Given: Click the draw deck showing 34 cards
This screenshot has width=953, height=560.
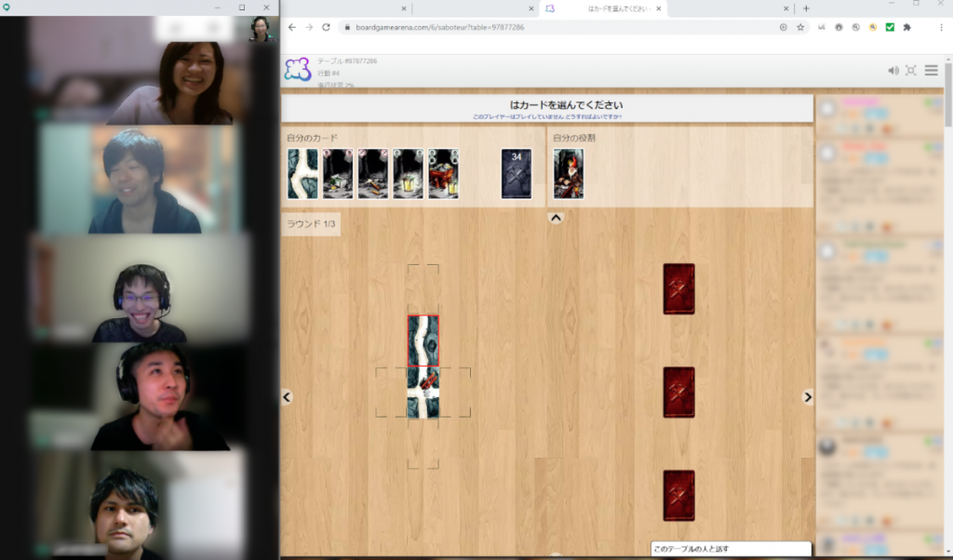Looking at the screenshot, I should tap(517, 174).
